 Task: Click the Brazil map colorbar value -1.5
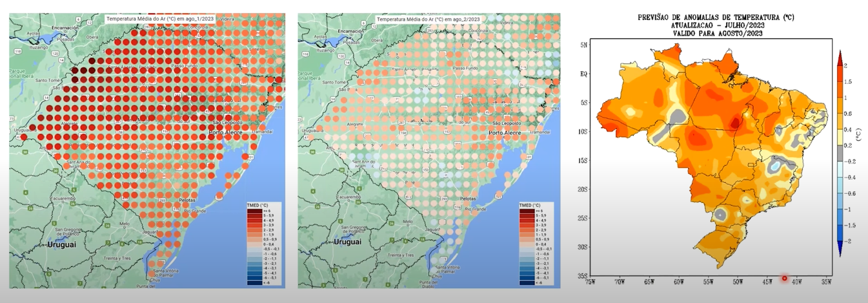pos(849,225)
